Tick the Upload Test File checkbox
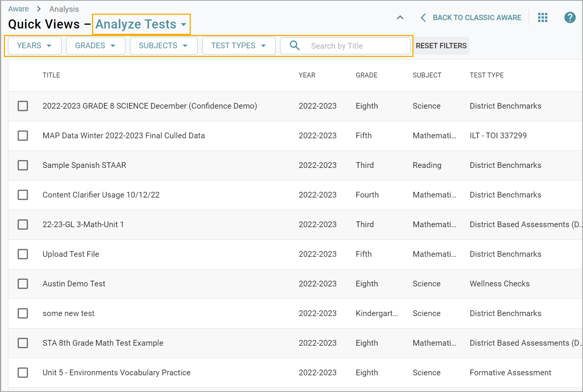This screenshot has width=583, height=392. (x=23, y=254)
